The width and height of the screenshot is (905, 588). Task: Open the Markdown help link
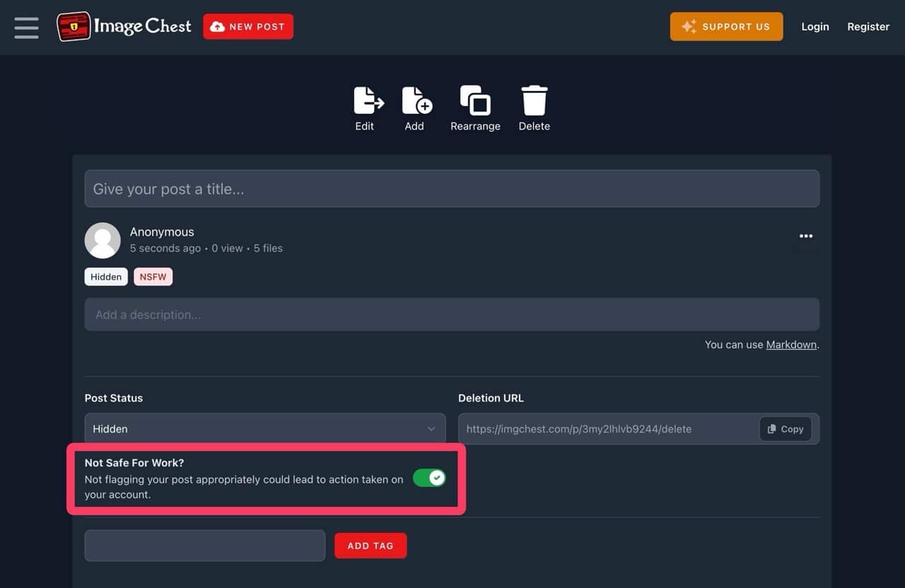(x=791, y=345)
